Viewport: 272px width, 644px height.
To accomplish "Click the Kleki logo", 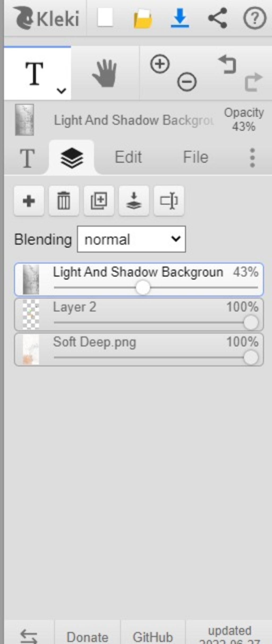I will (x=47, y=18).
